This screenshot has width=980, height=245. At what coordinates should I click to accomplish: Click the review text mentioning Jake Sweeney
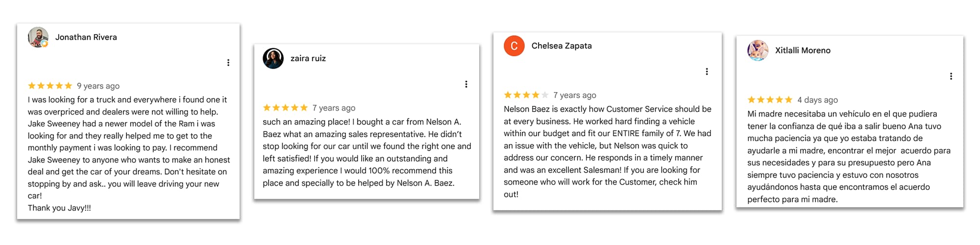[129, 153]
